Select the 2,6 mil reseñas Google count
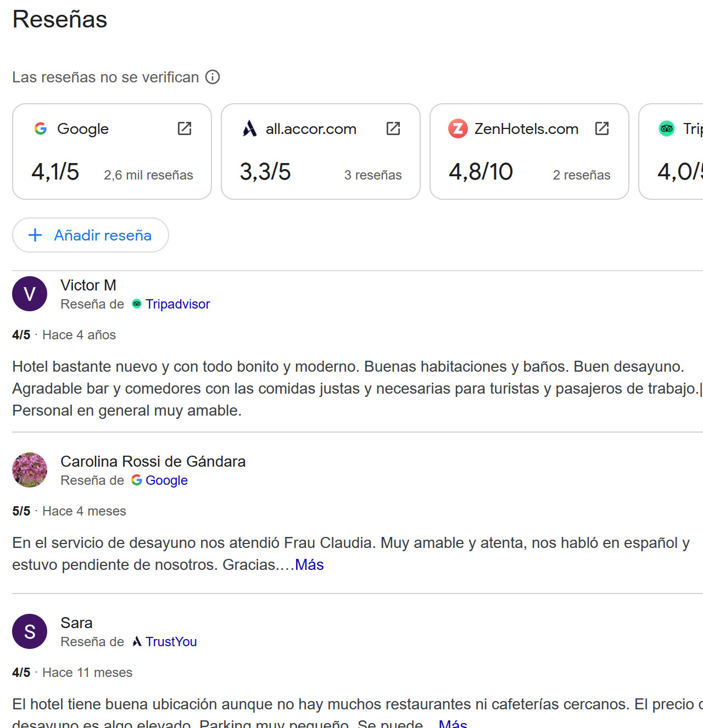The height and width of the screenshot is (728, 703). point(148,175)
